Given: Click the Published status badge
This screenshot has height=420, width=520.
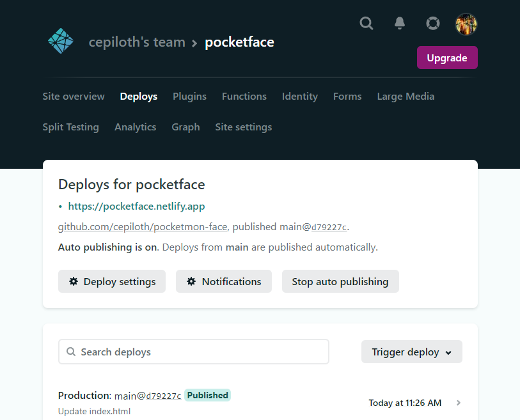Looking at the screenshot, I should point(208,396).
